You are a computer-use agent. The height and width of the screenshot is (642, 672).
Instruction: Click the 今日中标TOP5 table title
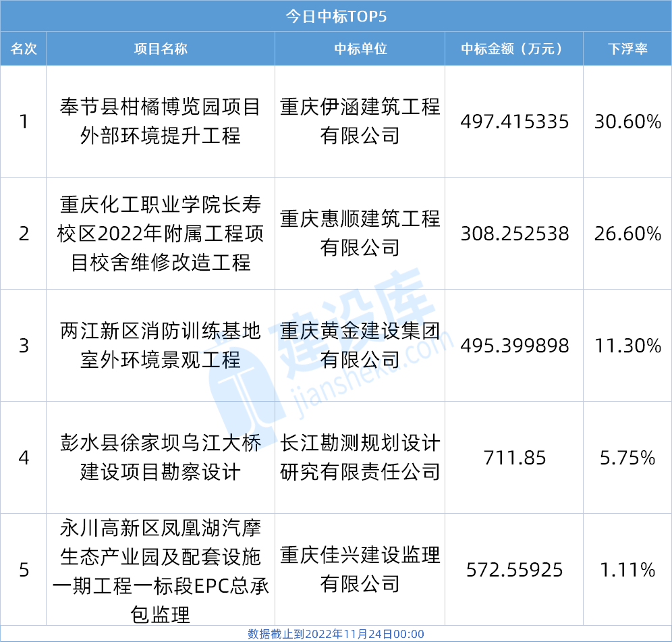tap(335, 16)
